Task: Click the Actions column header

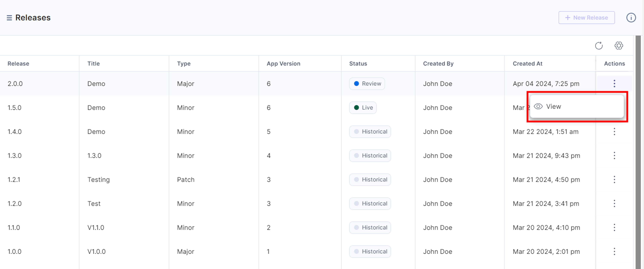Action: click(614, 64)
